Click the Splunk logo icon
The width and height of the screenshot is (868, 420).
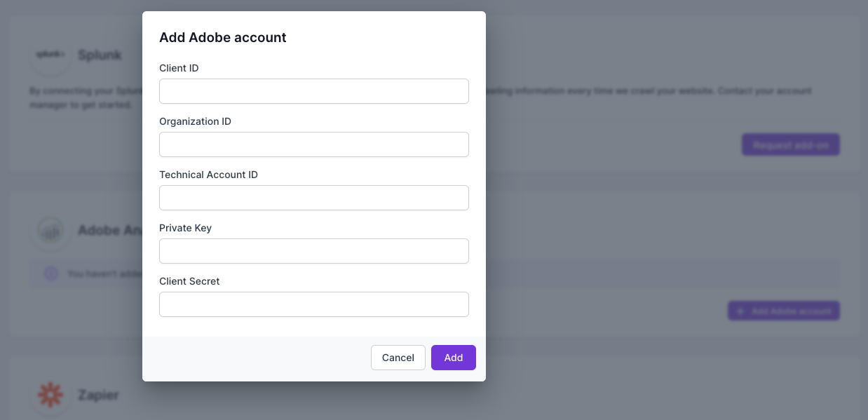pyautogui.click(x=50, y=55)
